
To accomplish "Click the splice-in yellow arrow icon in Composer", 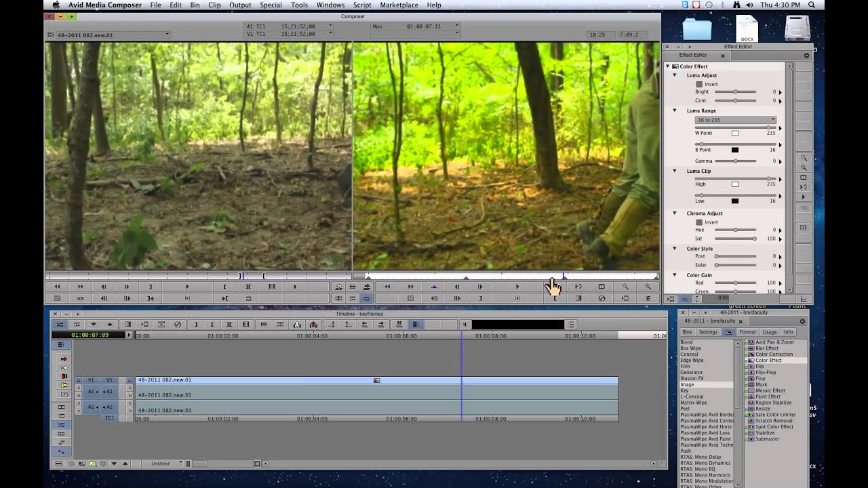I will [x=338, y=287].
